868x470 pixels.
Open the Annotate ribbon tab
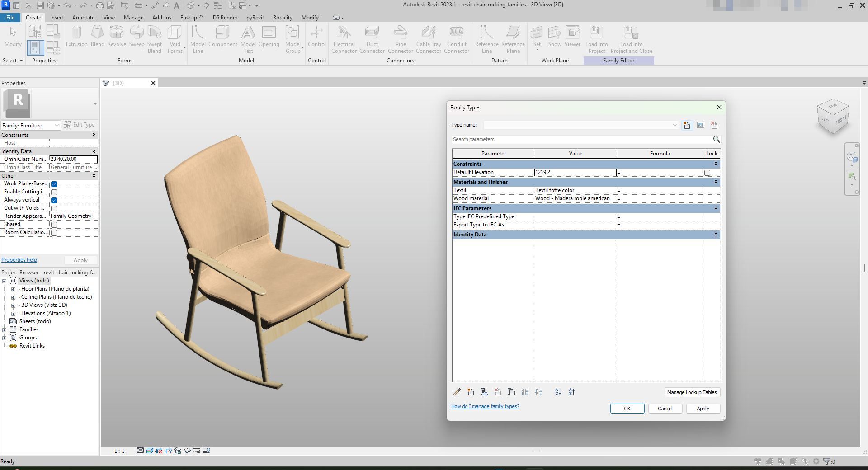[84, 18]
